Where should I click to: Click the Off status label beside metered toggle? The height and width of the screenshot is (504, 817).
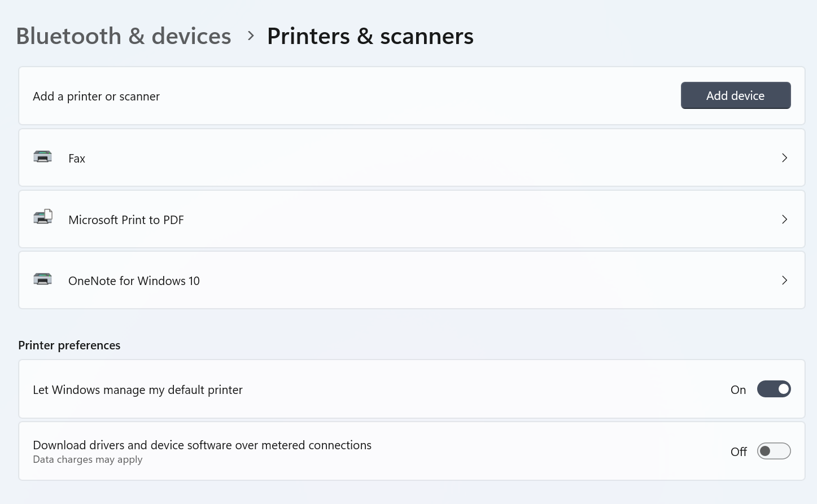pos(739,452)
